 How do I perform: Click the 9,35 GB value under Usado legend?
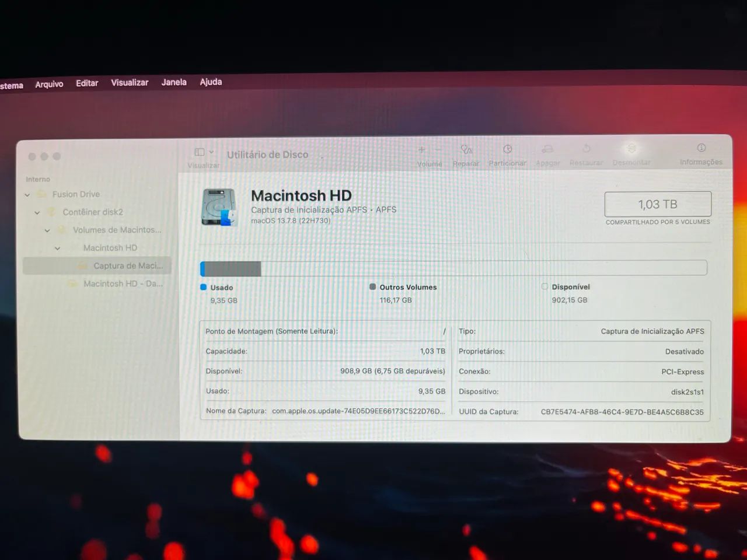click(x=224, y=300)
